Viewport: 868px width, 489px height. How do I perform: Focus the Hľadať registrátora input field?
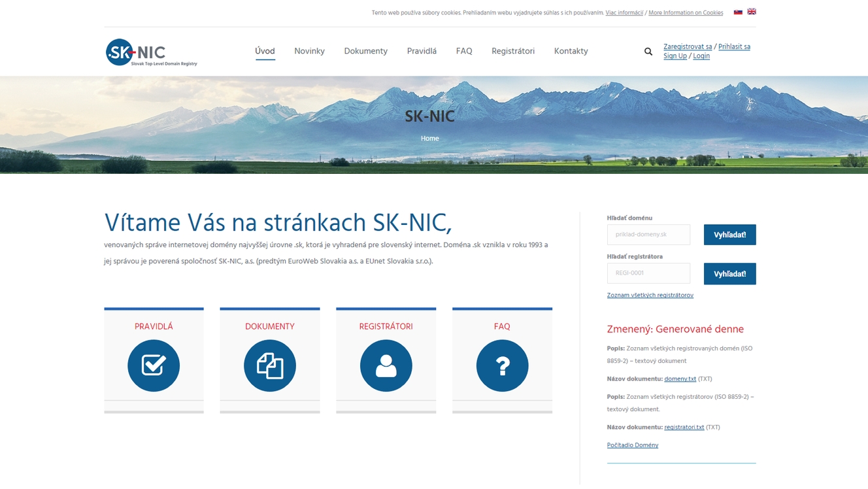[x=648, y=273]
